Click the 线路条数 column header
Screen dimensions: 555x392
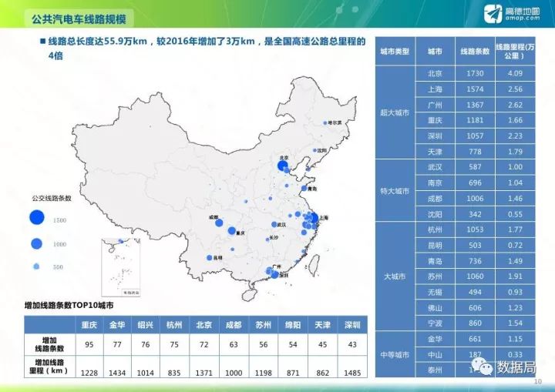(475, 52)
